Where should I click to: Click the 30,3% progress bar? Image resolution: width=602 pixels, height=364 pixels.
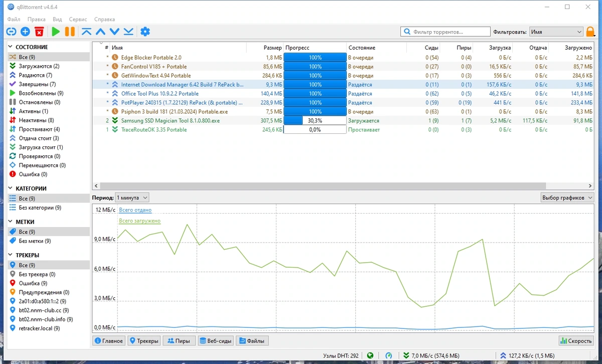pos(315,121)
